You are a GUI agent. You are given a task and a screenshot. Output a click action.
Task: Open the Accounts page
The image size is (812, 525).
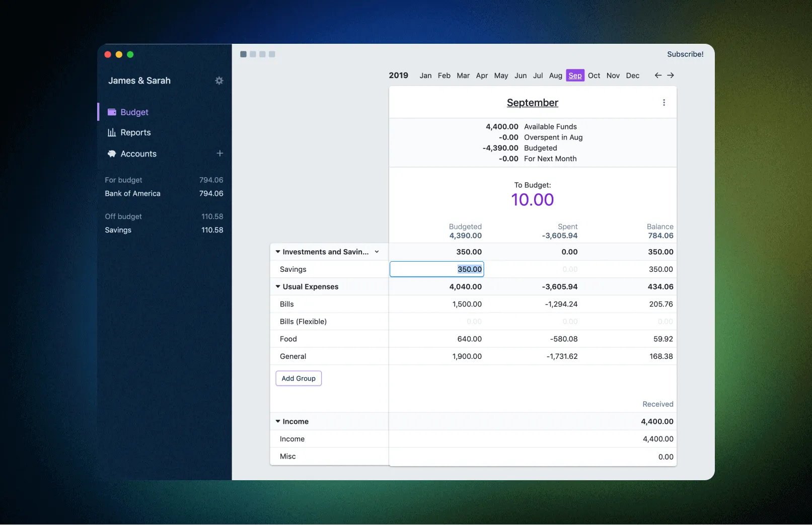(138, 154)
